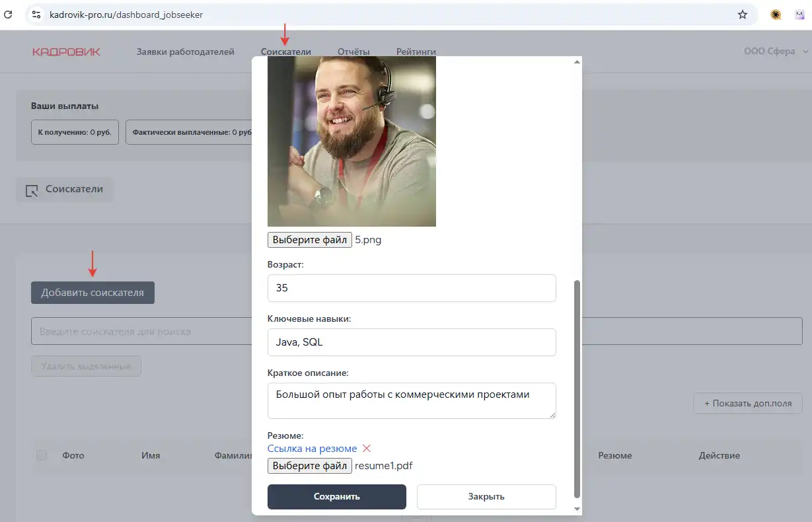Click the Закрыть button
The width and height of the screenshot is (812, 522).
(x=486, y=497)
